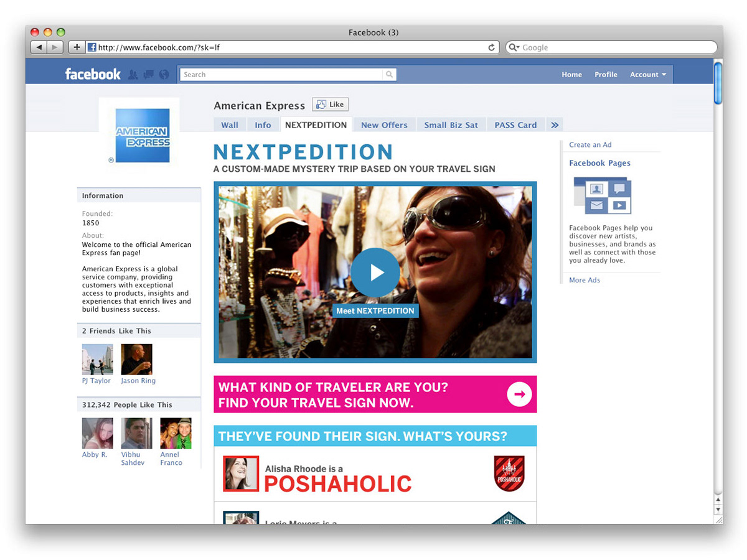Go to Profile in the Facebook header

(606, 75)
